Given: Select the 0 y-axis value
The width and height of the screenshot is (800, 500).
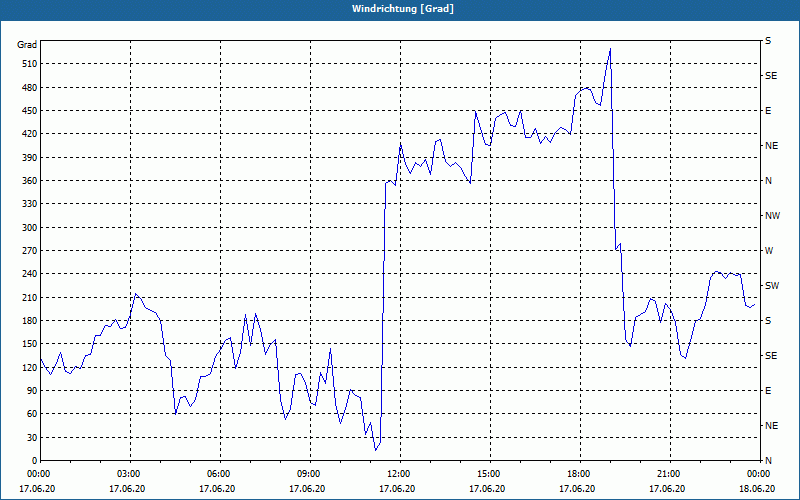Looking at the screenshot, I should 34,461.
